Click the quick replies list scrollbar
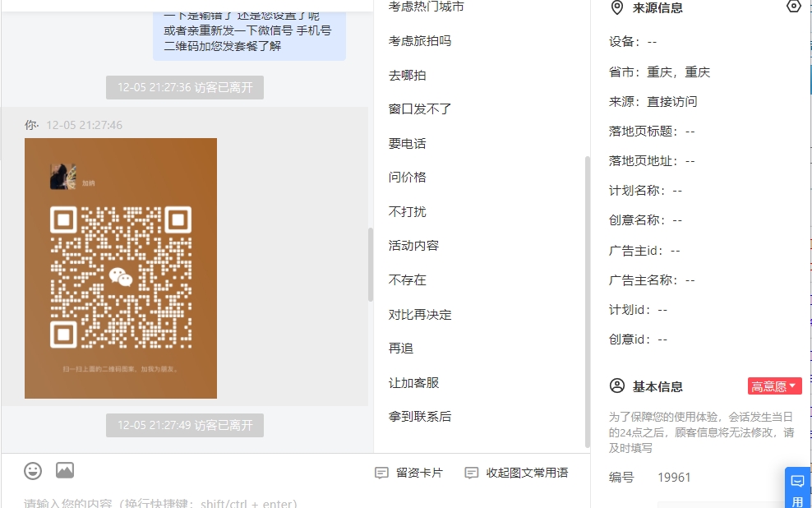This screenshot has height=508, width=812. [x=588, y=302]
